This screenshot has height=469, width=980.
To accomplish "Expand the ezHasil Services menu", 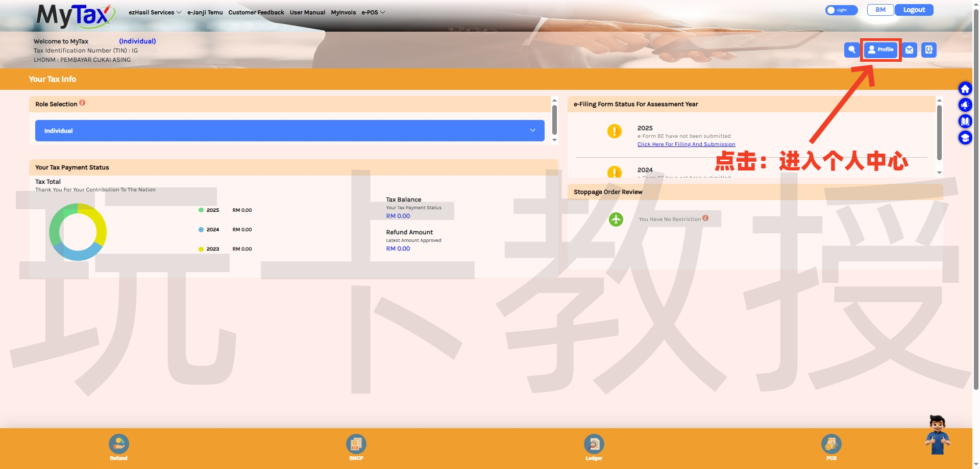I will click(x=155, y=12).
